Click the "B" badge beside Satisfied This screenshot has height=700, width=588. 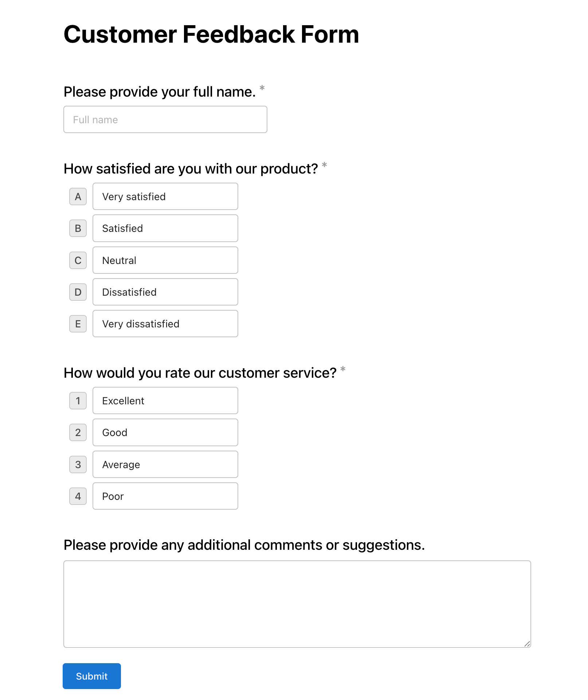coord(78,228)
